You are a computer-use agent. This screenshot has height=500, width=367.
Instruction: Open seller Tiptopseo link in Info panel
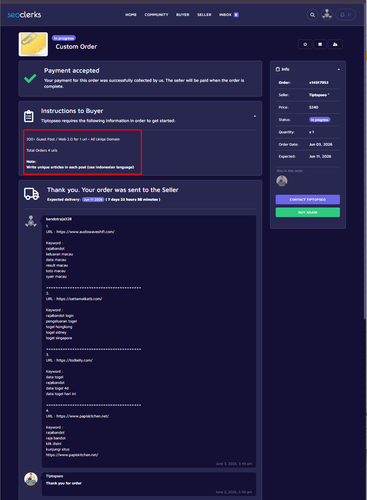[x=318, y=95]
